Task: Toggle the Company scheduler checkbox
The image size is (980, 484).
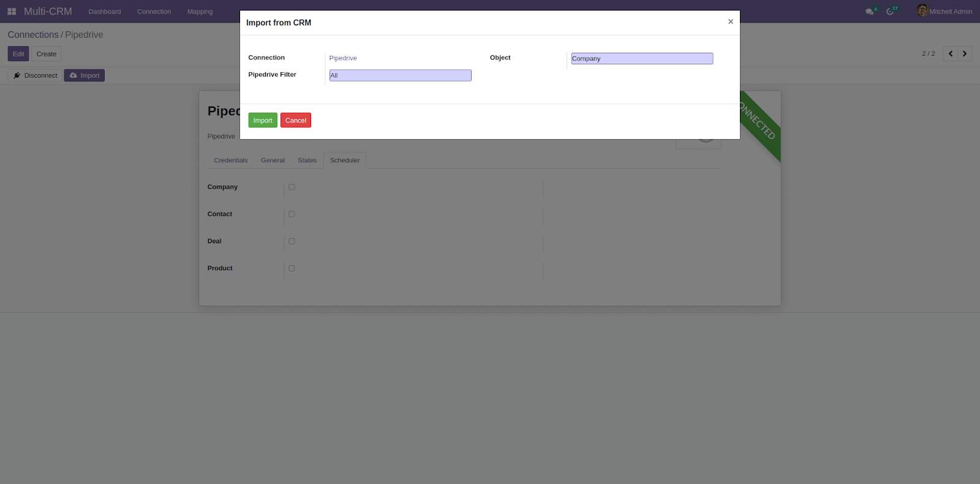Action: coord(292,187)
